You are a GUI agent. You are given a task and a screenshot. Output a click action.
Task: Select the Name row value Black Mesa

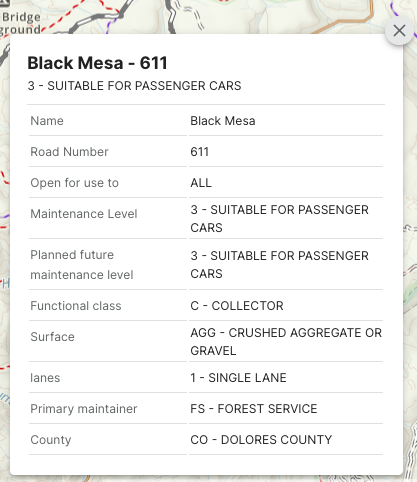click(x=223, y=121)
